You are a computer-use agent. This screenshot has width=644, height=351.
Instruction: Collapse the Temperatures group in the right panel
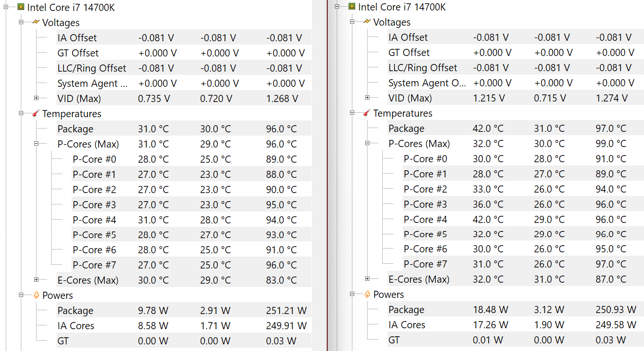pos(352,113)
